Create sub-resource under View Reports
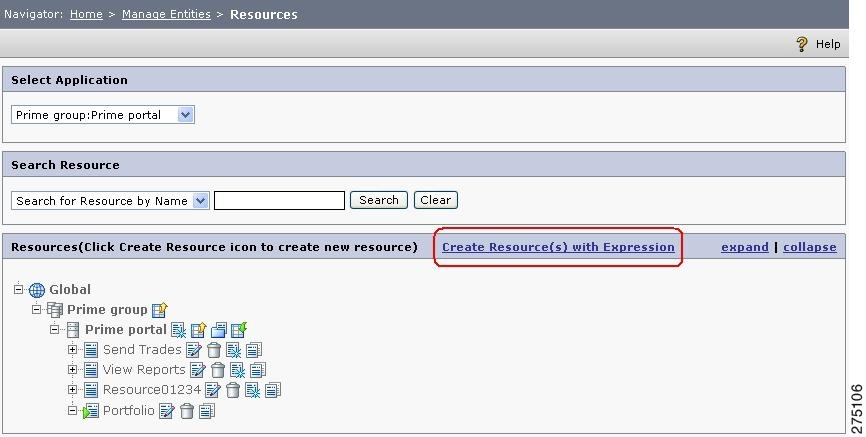866x437 pixels. [237, 370]
